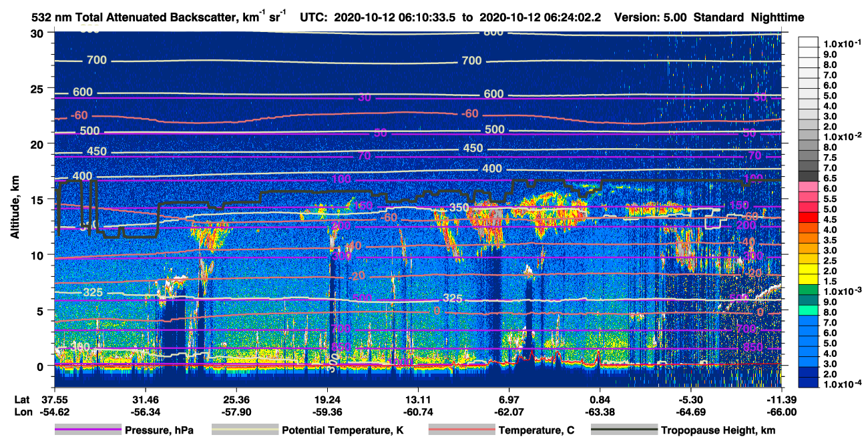The height and width of the screenshot is (445, 868).
Task: Click the salmon Temperature line sample in legend
Action: [x=461, y=430]
